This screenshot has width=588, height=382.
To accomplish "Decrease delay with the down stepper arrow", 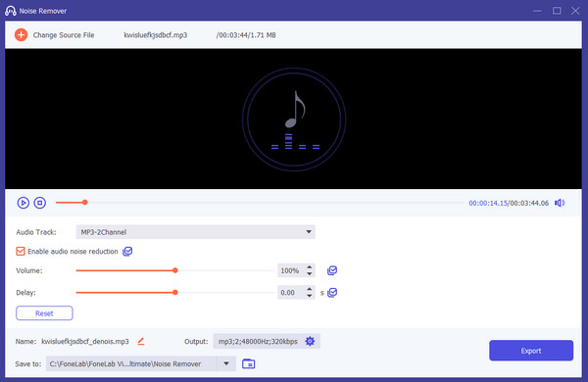I will 310,296.
